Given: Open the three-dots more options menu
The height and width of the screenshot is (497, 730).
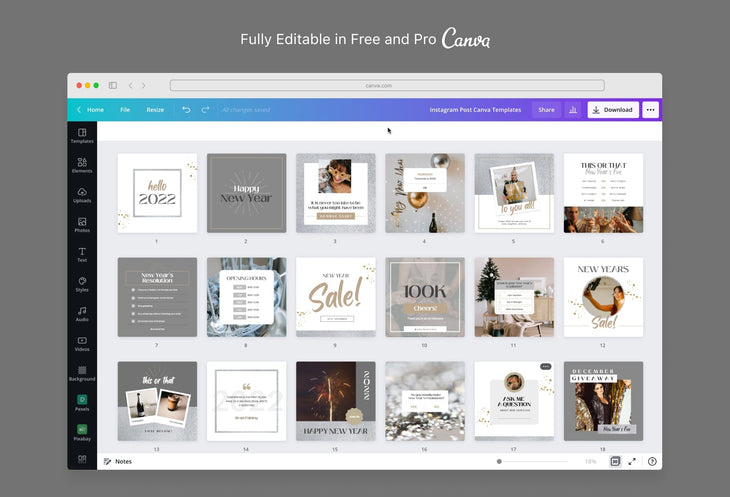Looking at the screenshot, I should pos(650,110).
